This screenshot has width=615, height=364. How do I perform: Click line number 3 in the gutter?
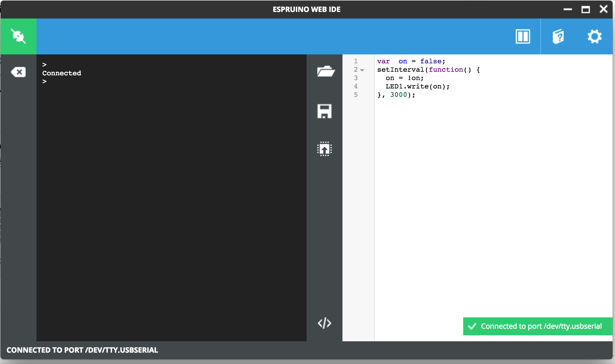(x=356, y=78)
